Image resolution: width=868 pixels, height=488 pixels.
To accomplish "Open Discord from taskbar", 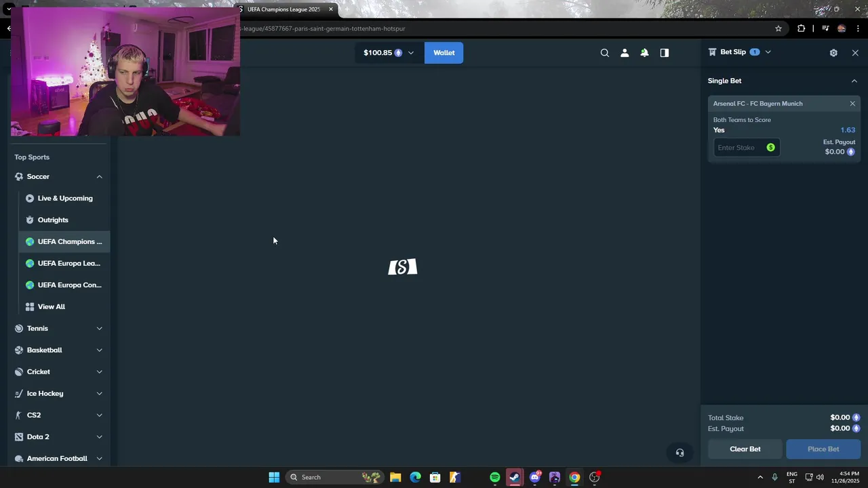I will [535, 477].
